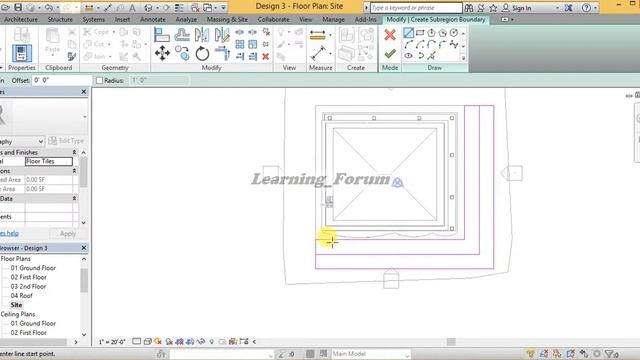Screen dimensions: 640x360
Task: Select the Pick Lines tool
Action: tap(431, 56)
